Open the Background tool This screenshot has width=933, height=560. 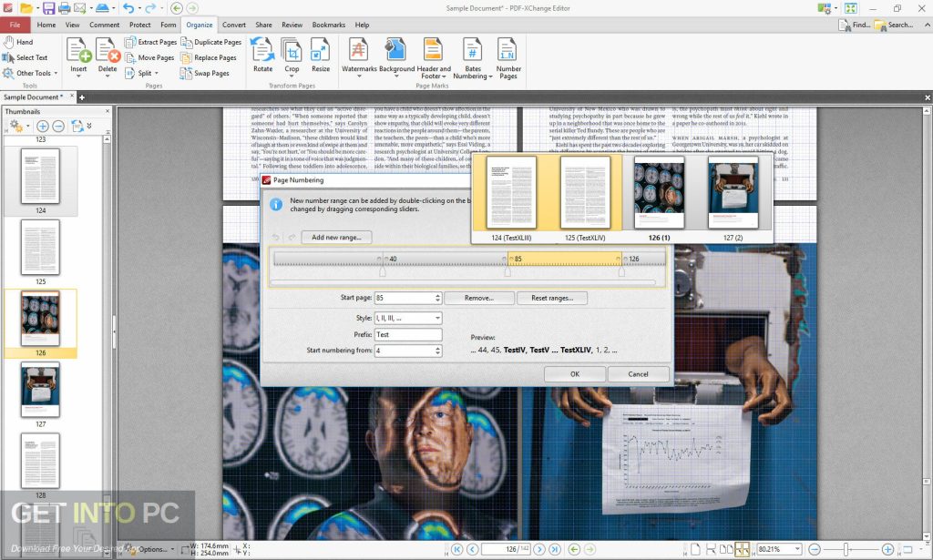click(x=396, y=56)
